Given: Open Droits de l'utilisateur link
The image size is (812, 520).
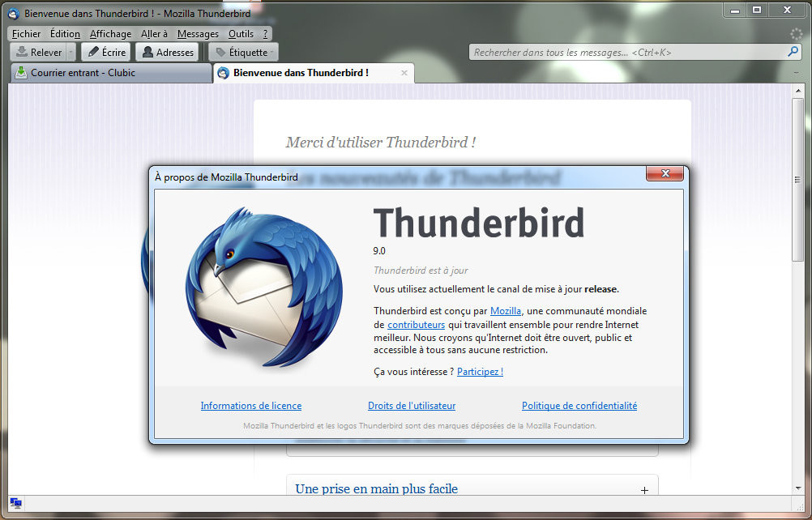Looking at the screenshot, I should coord(412,406).
